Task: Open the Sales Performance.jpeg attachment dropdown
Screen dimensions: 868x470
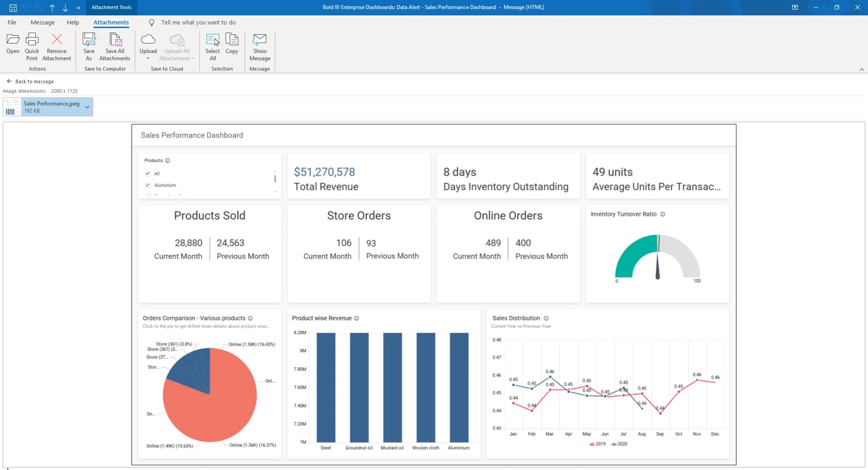Action: (87, 107)
